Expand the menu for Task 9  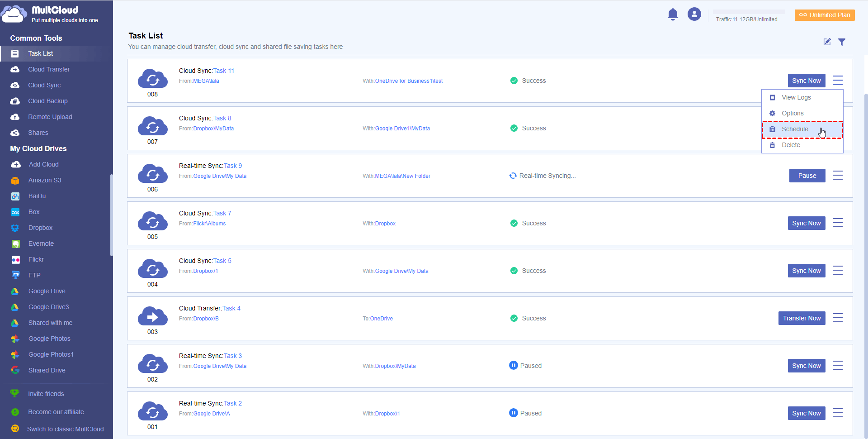pos(837,176)
